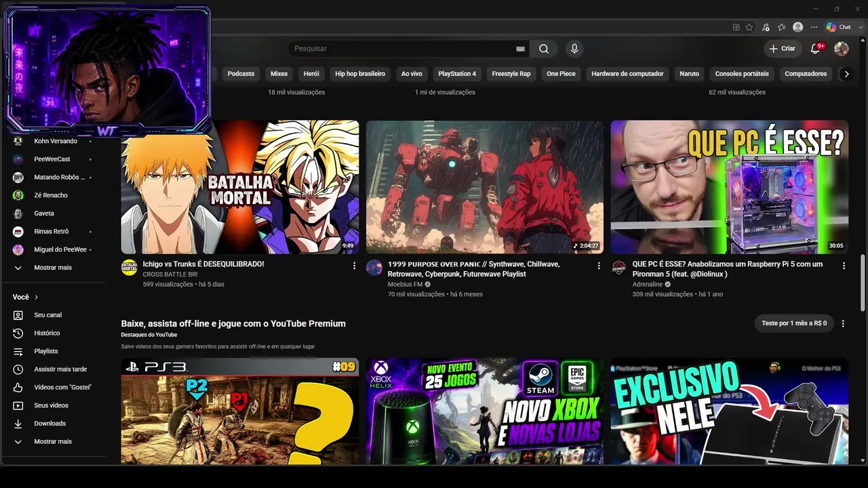Play the red robot synthwave thumbnail
The width and height of the screenshot is (868, 488).
pos(485,187)
